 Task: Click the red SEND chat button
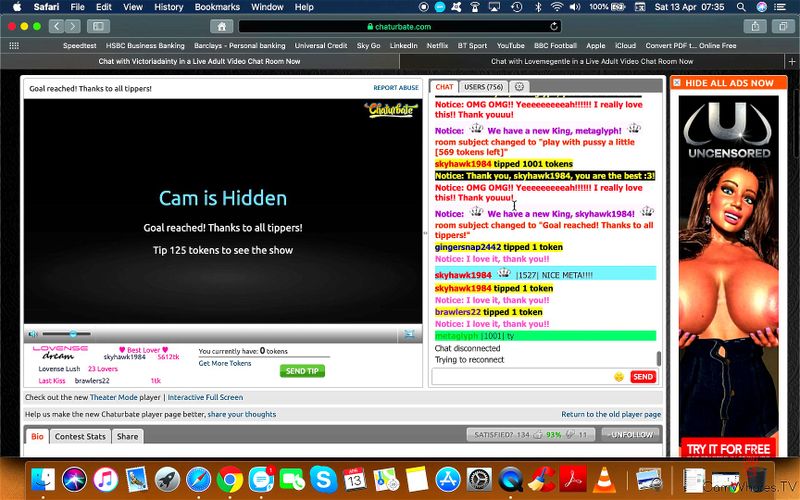coord(643,377)
